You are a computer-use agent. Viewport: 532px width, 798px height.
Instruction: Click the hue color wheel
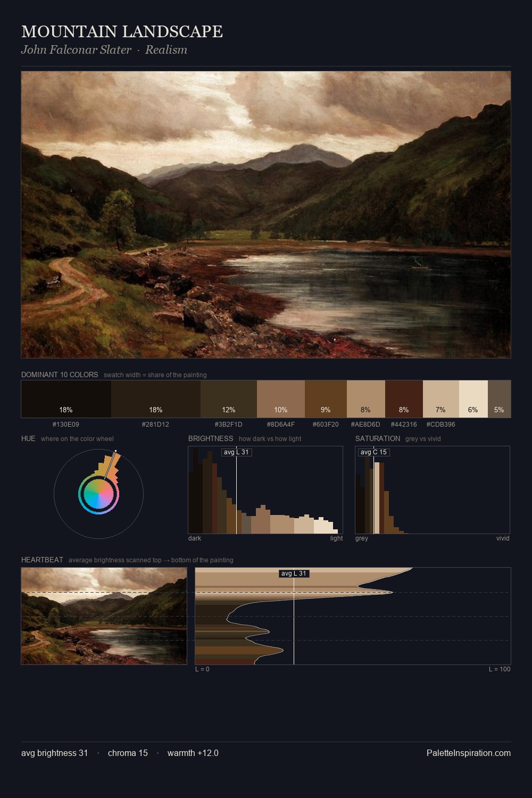[x=98, y=494]
